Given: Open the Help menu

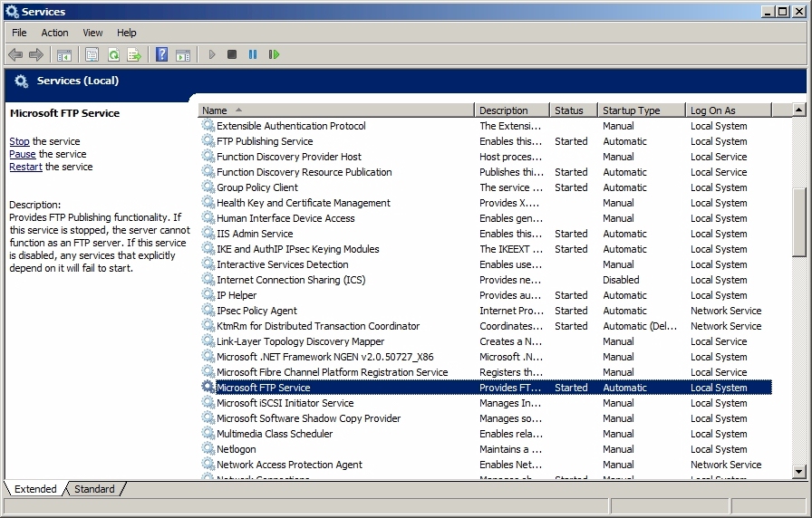Looking at the screenshot, I should (x=126, y=33).
